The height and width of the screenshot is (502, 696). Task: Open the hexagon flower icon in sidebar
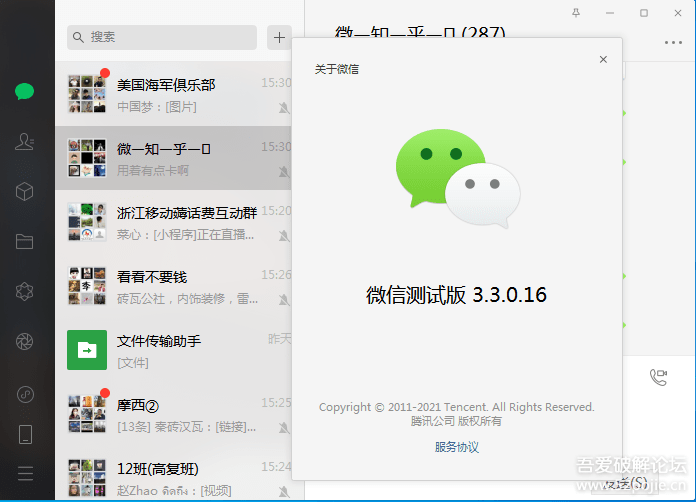(24, 292)
